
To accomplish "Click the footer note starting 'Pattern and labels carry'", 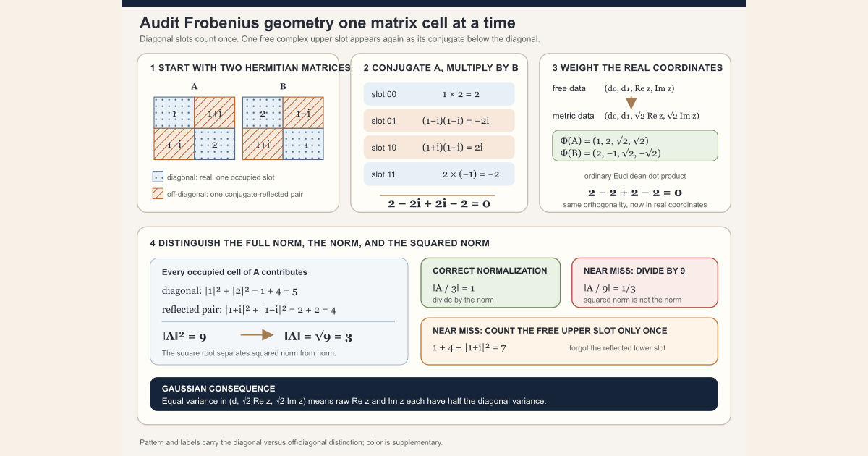I will tap(291, 442).
